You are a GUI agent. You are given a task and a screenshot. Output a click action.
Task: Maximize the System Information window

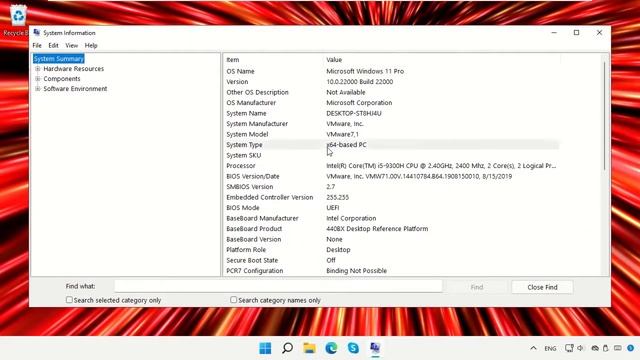coord(576,33)
